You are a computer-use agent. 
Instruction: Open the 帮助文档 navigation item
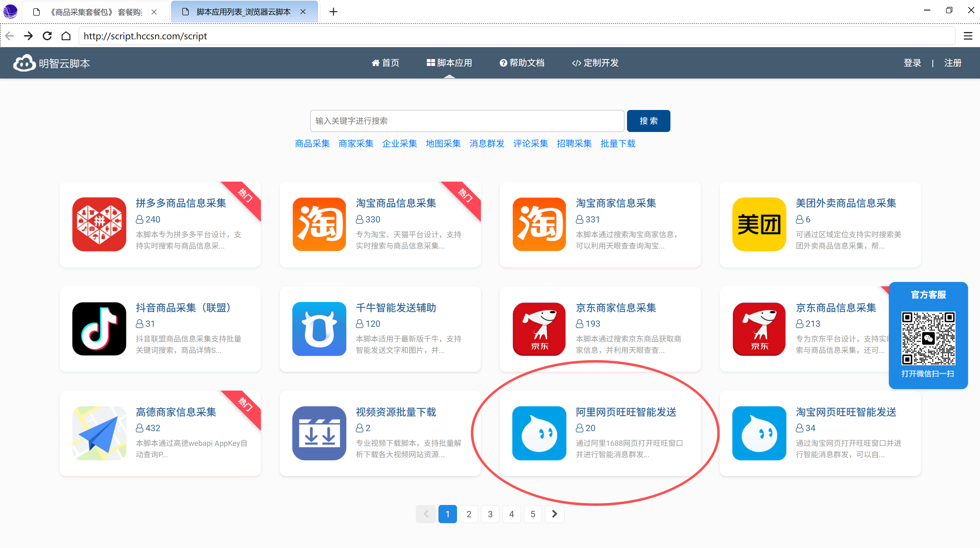(x=522, y=63)
